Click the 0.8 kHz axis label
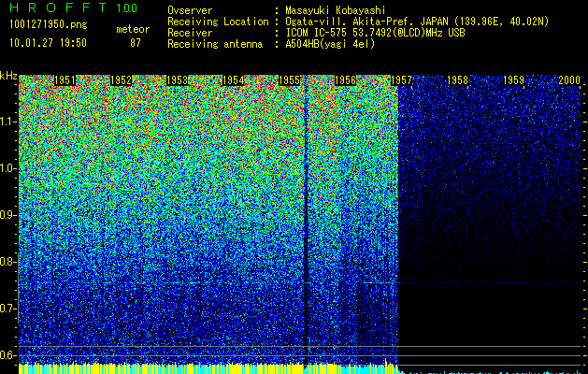588x374 pixels. [x=8, y=262]
